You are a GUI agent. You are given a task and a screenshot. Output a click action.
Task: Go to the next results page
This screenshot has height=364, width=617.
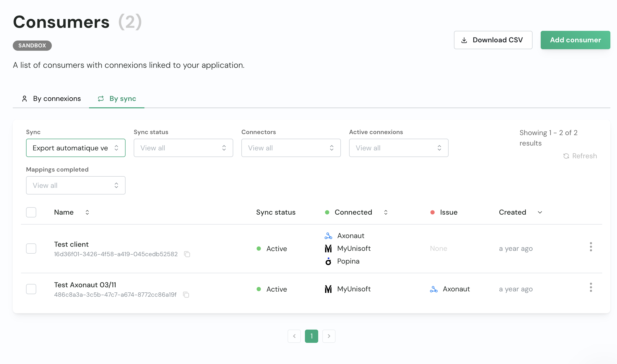click(329, 336)
